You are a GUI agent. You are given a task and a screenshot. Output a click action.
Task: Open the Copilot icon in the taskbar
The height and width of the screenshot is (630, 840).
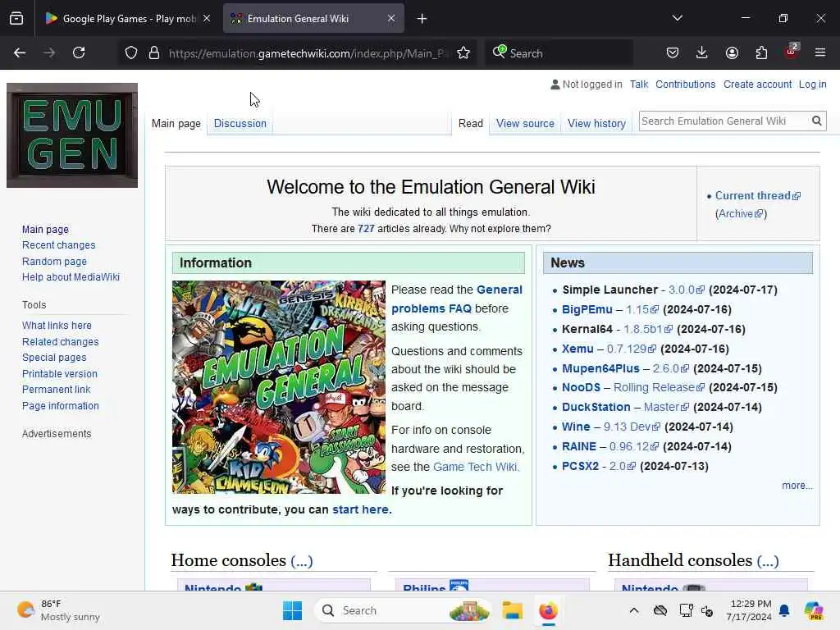[814, 610]
